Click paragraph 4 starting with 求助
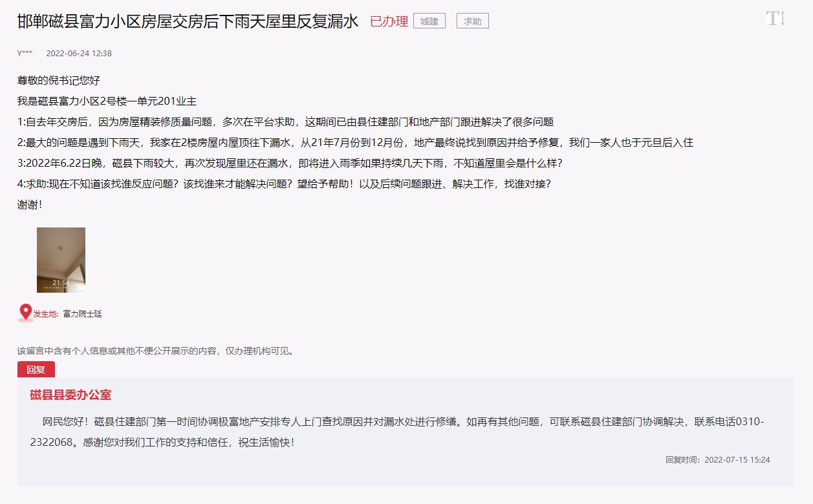 (x=284, y=184)
